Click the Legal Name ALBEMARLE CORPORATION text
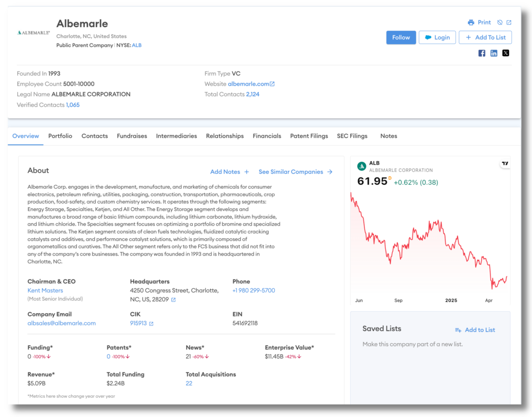This screenshot has height=417, width=532. coord(91,94)
